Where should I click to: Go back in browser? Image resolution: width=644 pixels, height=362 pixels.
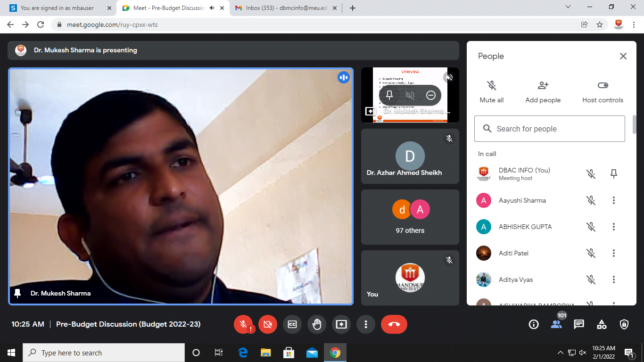[10, 25]
